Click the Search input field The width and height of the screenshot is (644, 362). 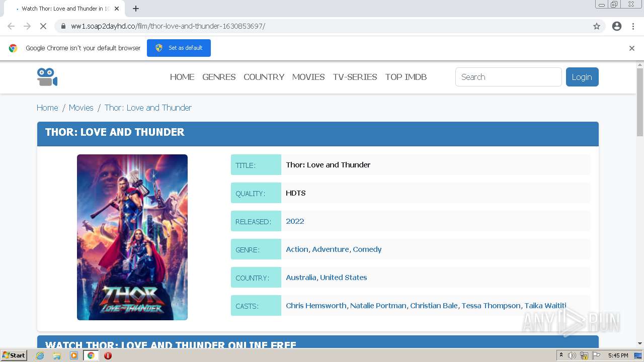coord(508,77)
